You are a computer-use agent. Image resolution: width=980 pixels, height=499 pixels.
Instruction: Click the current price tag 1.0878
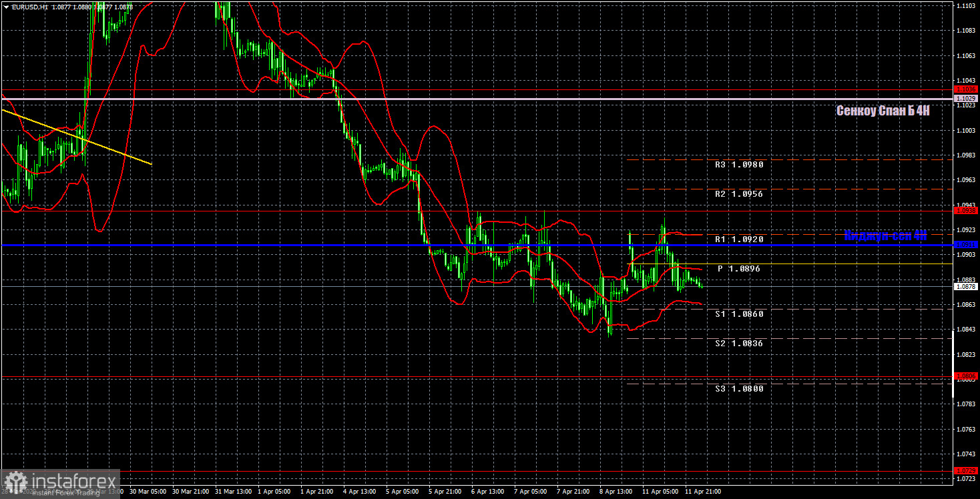pyautogui.click(x=966, y=286)
